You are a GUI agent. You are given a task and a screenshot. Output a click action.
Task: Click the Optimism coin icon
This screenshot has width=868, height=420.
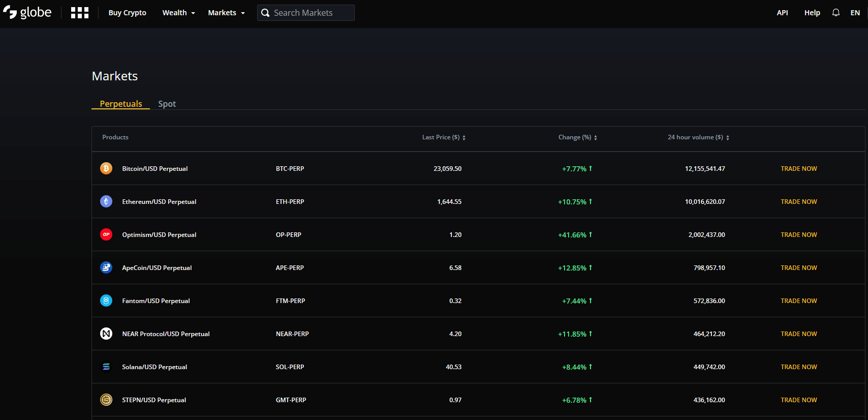[106, 234]
